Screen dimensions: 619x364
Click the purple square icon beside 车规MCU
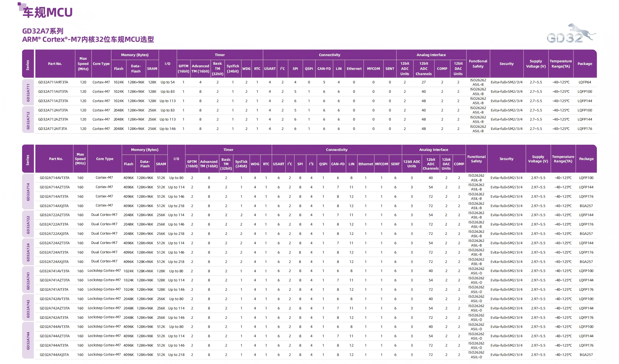point(22,6)
